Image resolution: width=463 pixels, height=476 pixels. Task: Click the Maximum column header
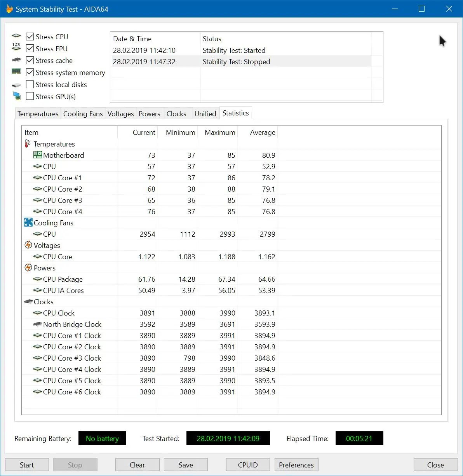pos(218,132)
